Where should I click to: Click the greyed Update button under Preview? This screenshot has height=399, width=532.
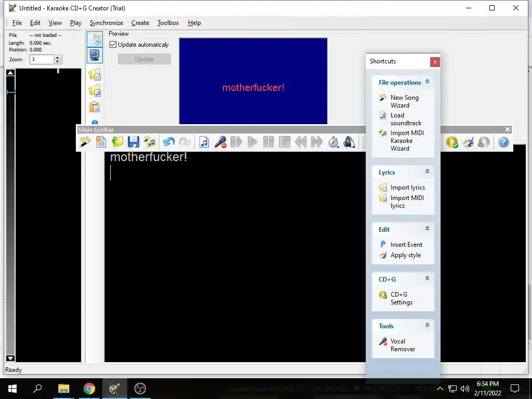[x=144, y=59]
